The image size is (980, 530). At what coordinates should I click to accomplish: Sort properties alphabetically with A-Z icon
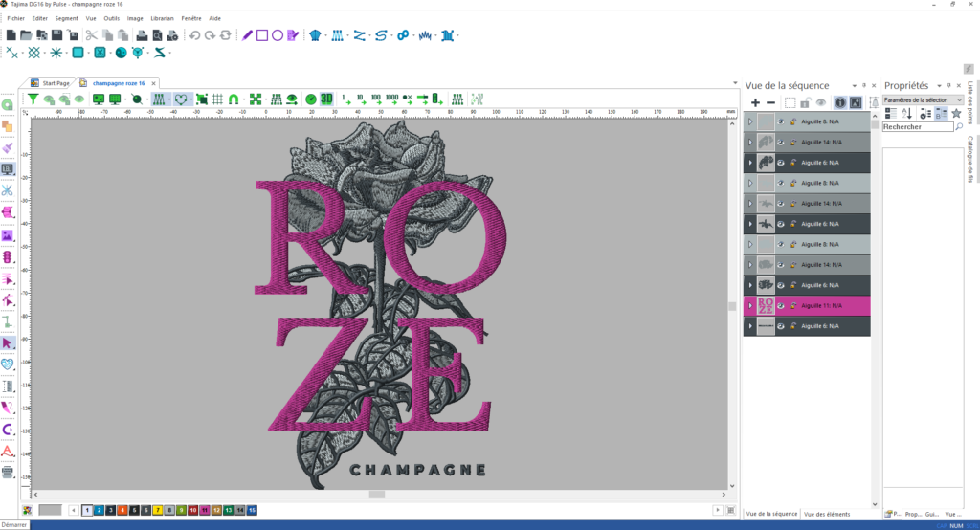907,113
